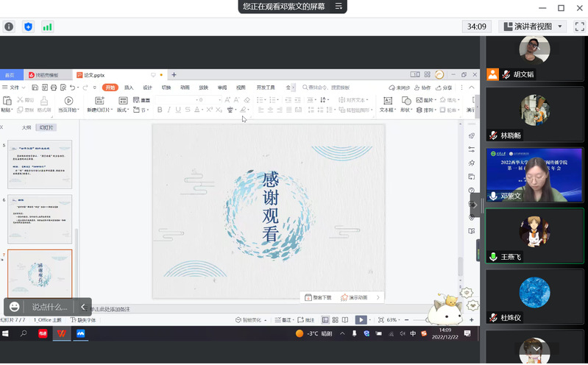Click the New Slide (新建幻灯片) icon
588x365 pixels.
point(98,101)
